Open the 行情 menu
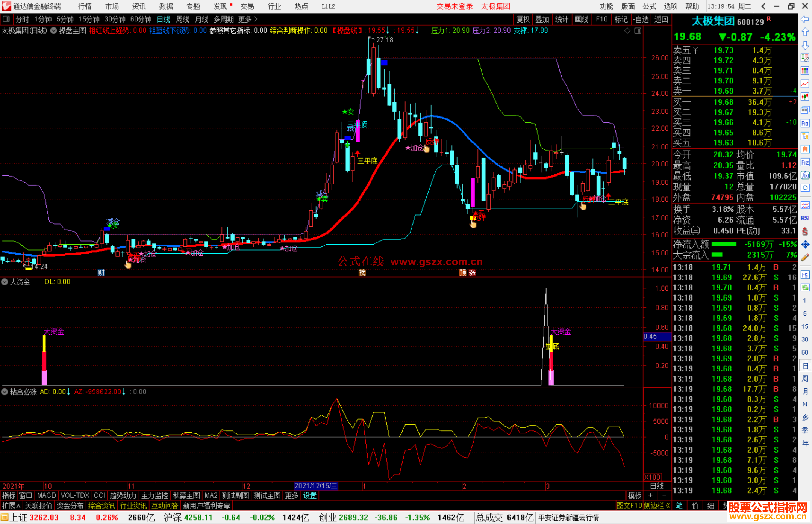812x524 pixels. (x=85, y=6)
